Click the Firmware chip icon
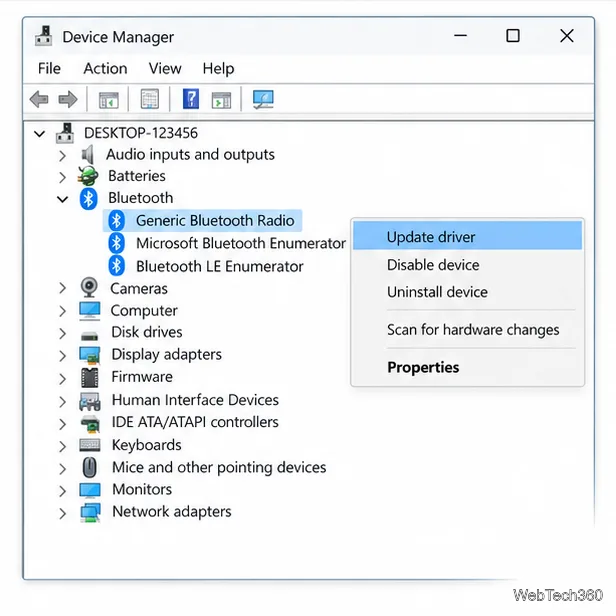Screen dimensions: 616x616 [x=90, y=378]
